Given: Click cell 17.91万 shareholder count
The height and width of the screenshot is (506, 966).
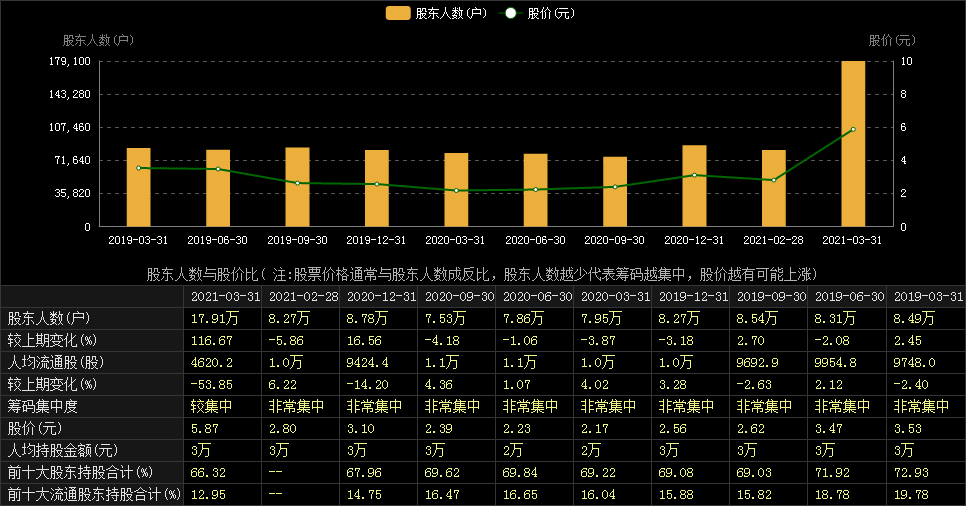Looking at the screenshot, I should (x=214, y=319).
